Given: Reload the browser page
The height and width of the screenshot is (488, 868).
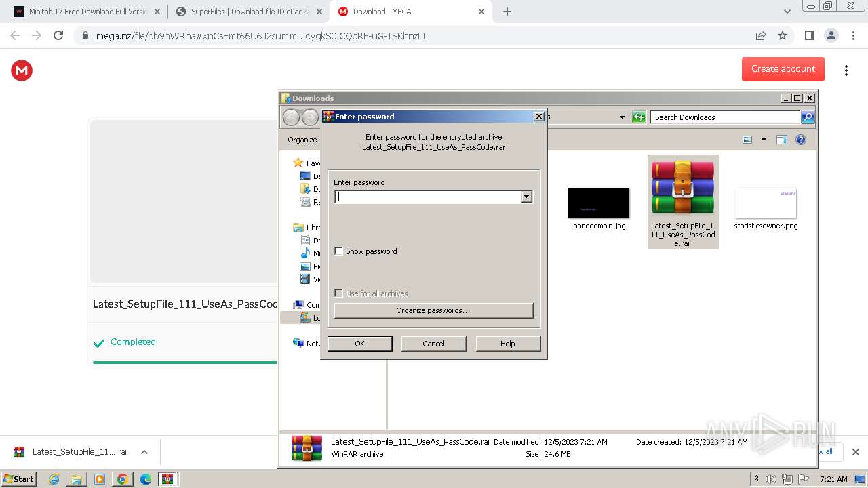Looking at the screenshot, I should (58, 35).
